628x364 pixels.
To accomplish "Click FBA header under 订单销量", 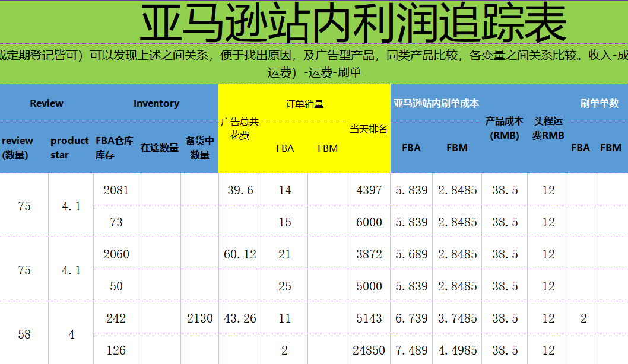I will tap(285, 148).
